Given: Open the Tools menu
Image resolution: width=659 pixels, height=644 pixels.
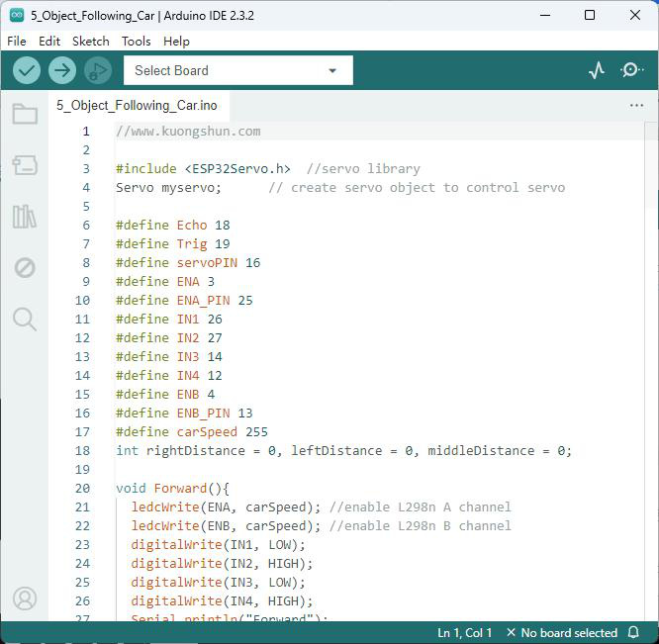Looking at the screenshot, I should 137,42.
